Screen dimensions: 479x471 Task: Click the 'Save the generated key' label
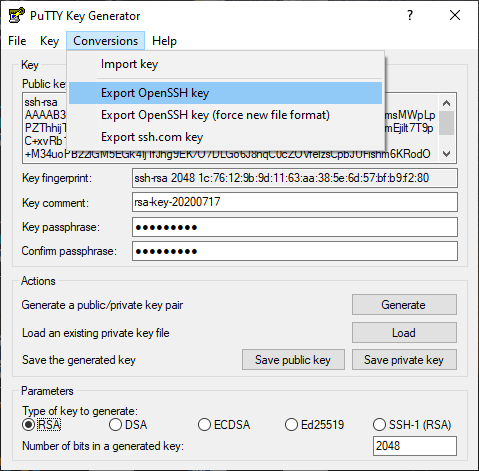click(x=79, y=360)
